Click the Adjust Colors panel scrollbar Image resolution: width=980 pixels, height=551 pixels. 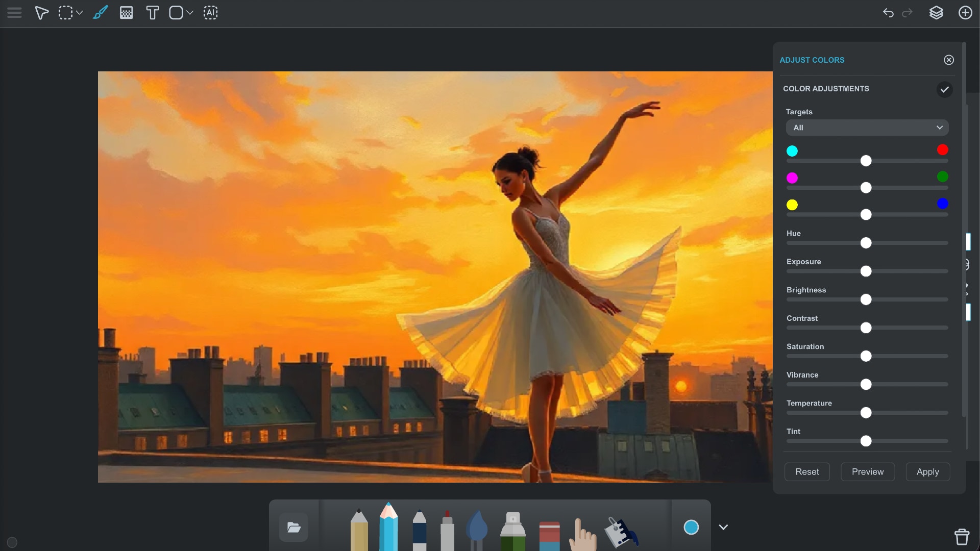pos(964,230)
